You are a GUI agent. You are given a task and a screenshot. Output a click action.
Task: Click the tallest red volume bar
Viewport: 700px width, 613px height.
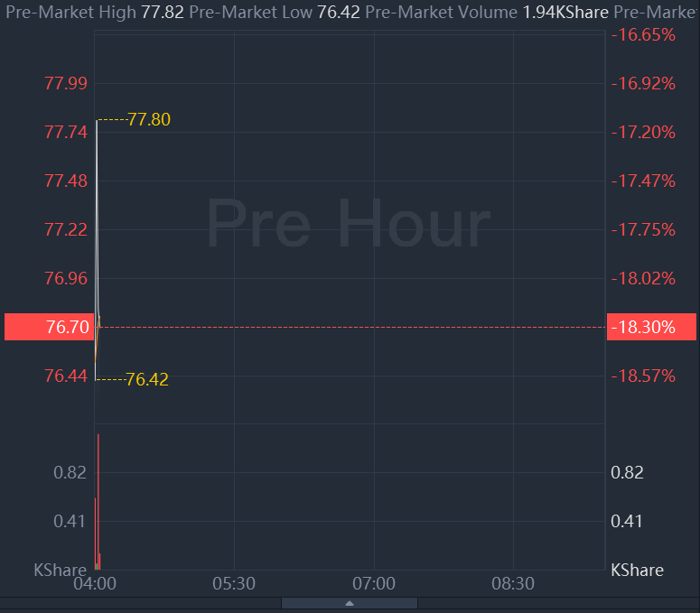click(x=98, y=501)
